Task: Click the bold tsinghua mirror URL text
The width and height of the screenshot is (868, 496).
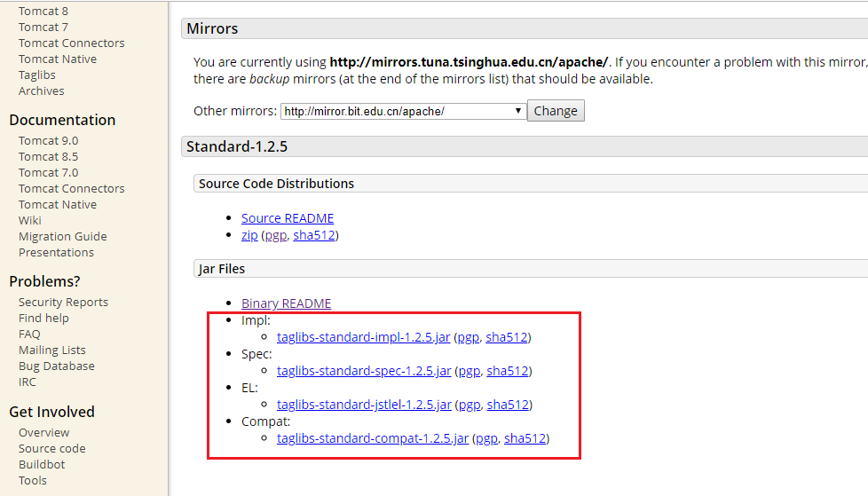Action: click(x=469, y=62)
